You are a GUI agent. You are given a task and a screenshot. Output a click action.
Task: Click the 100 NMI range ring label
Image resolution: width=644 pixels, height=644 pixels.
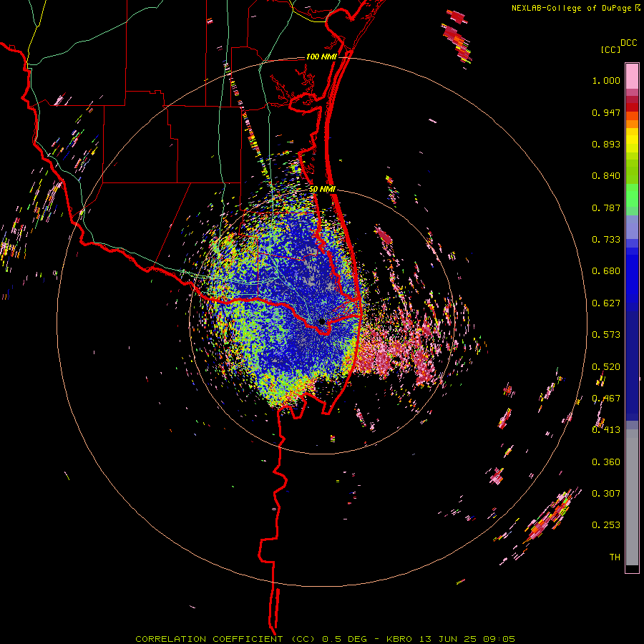click(x=321, y=57)
